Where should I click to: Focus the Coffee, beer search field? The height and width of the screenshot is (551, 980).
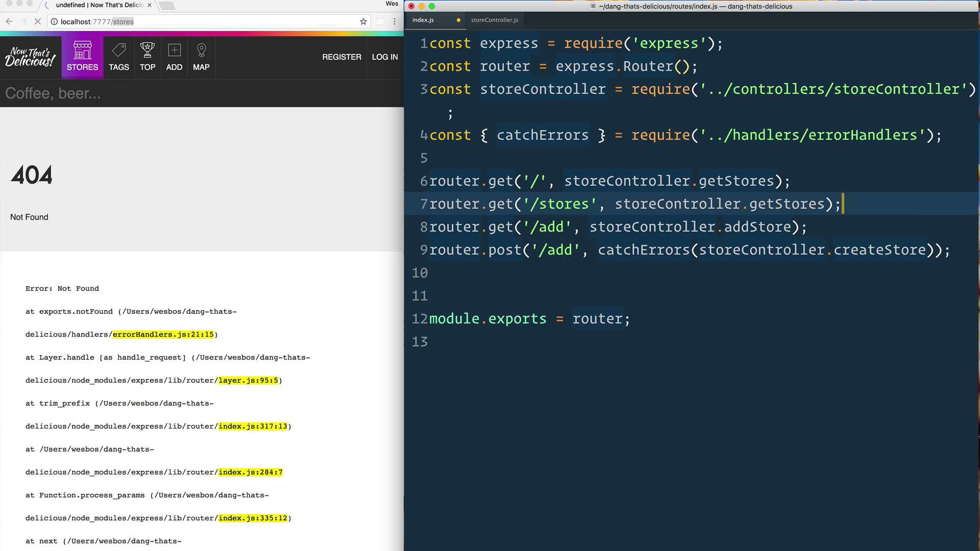tap(202, 93)
